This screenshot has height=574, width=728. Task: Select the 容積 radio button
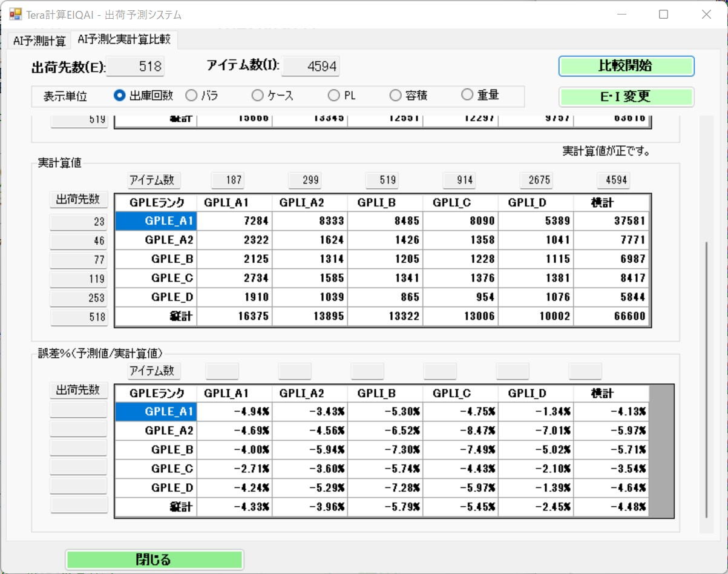click(408, 95)
